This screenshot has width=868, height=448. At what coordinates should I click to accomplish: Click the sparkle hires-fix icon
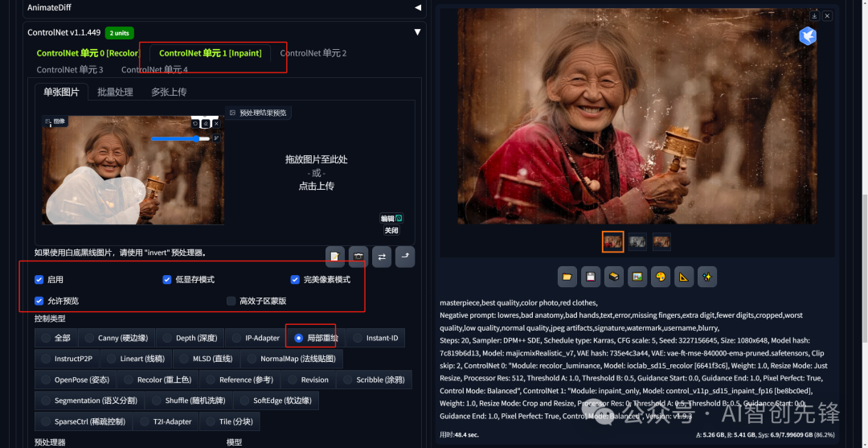(707, 277)
